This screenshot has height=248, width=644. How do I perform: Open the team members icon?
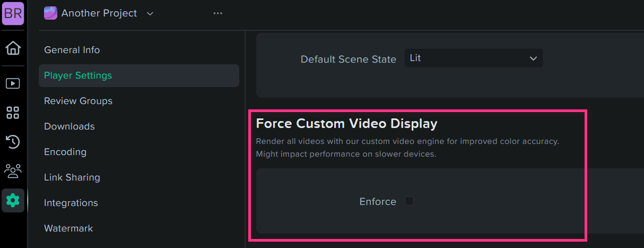[x=13, y=170]
